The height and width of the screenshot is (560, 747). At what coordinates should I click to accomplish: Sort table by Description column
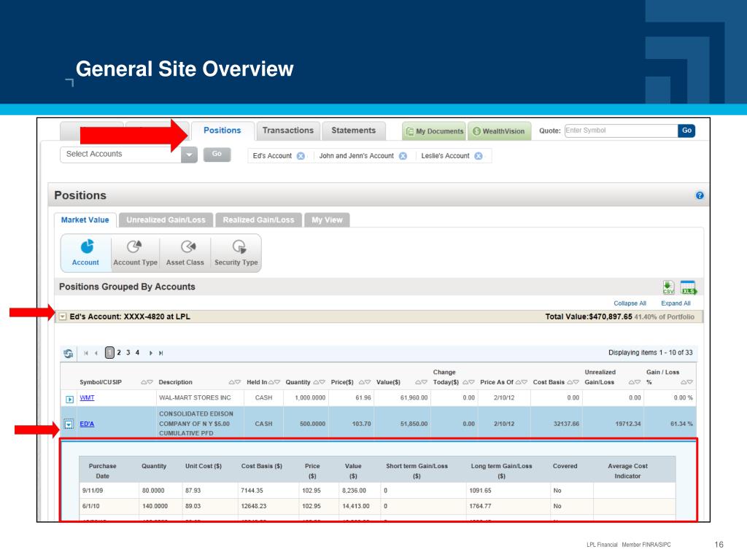tap(234, 382)
